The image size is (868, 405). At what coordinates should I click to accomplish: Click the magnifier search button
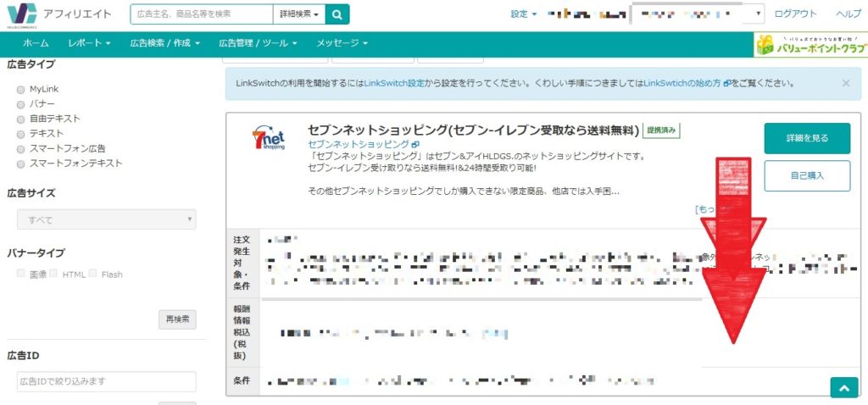pyautogui.click(x=337, y=14)
